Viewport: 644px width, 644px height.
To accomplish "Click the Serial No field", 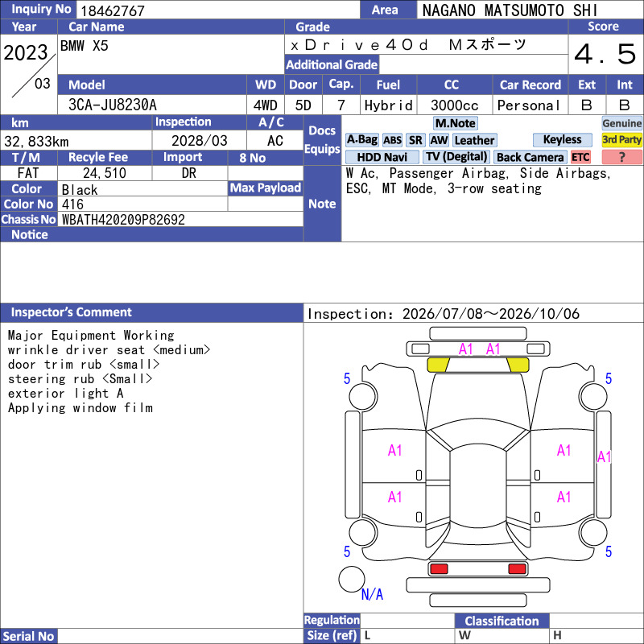I will 180,636.
